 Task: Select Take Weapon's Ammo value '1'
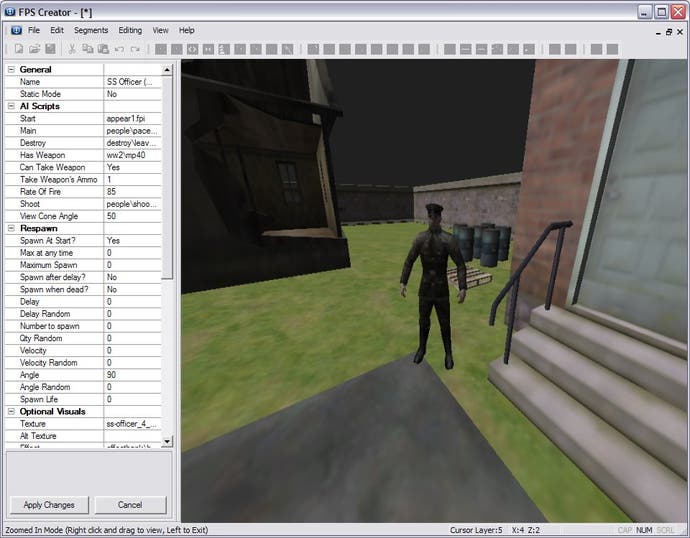click(133, 179)
